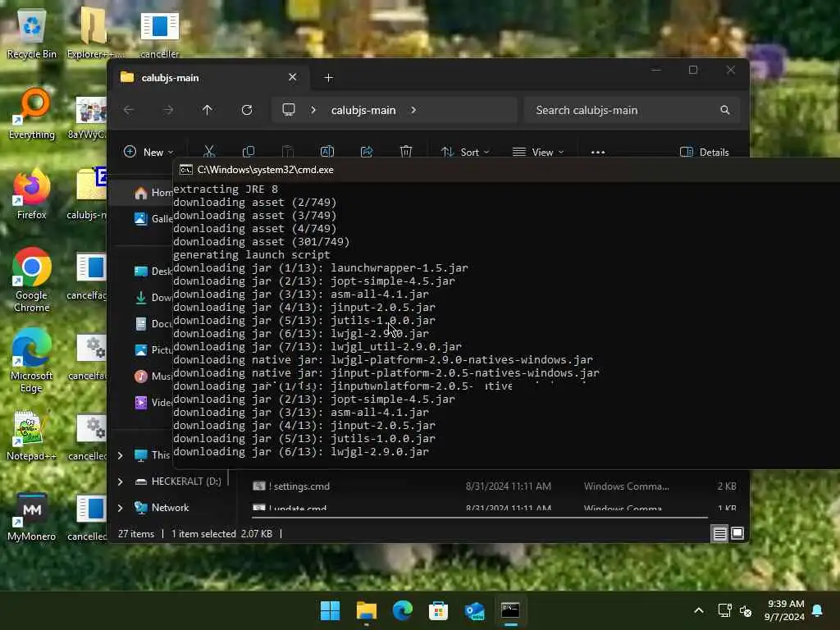
Task: Click the cmd.exe window title bar
Action: pos(506,170)
